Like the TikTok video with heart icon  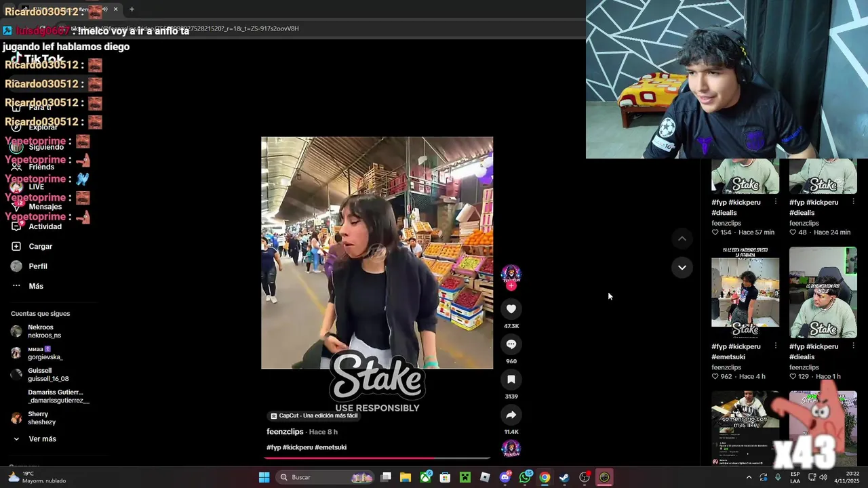click(x=511, y=309)
